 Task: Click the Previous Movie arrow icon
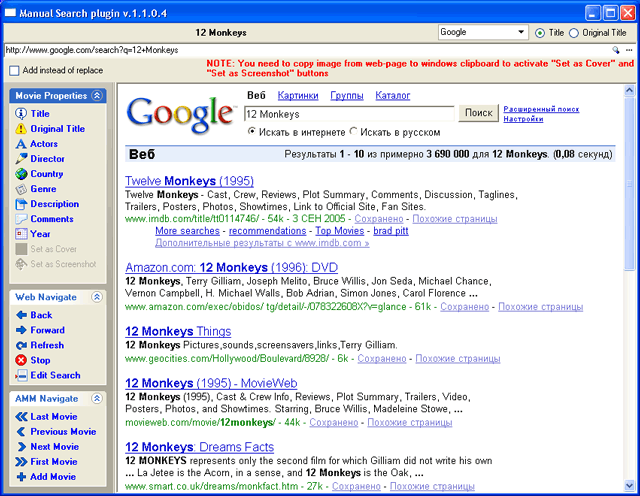click(21, 431)
